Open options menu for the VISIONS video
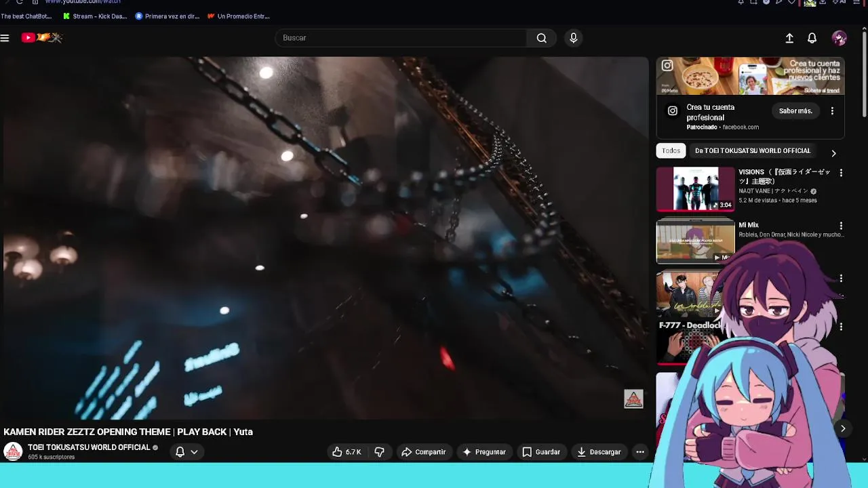The height and width of the screenshot is (488, 868). 841,174
